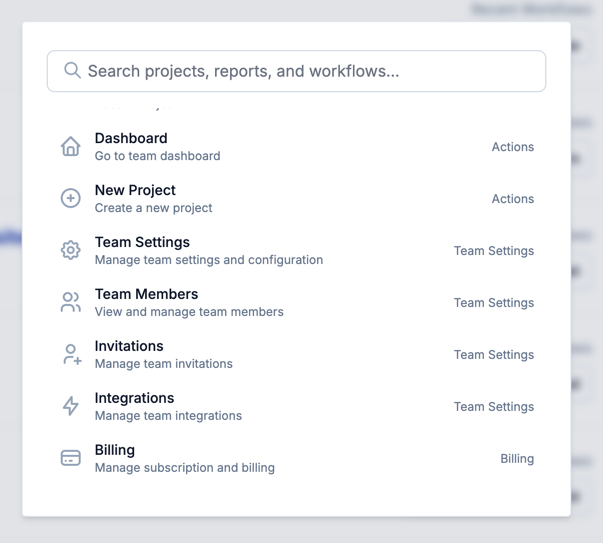
Task: Choose the New Project command
Action: coord(135,191)
